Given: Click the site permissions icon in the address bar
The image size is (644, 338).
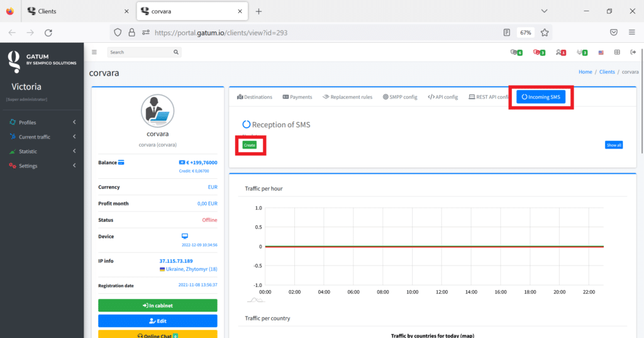Looking at the screenshot, I should point(146,33).
